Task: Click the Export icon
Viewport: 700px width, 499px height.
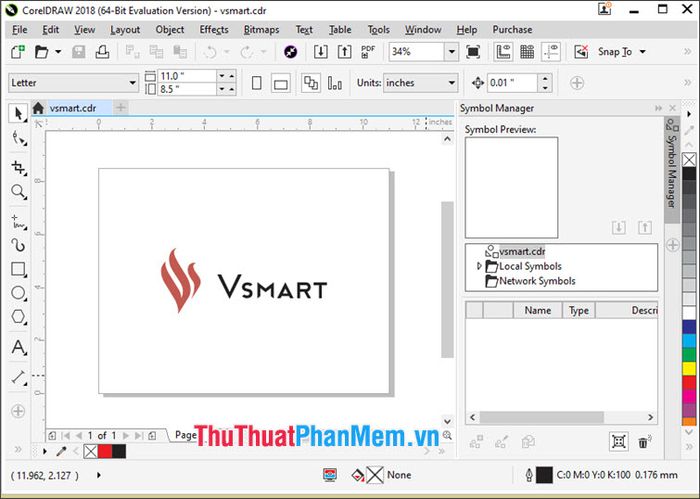Action: (x=344, y=52)
